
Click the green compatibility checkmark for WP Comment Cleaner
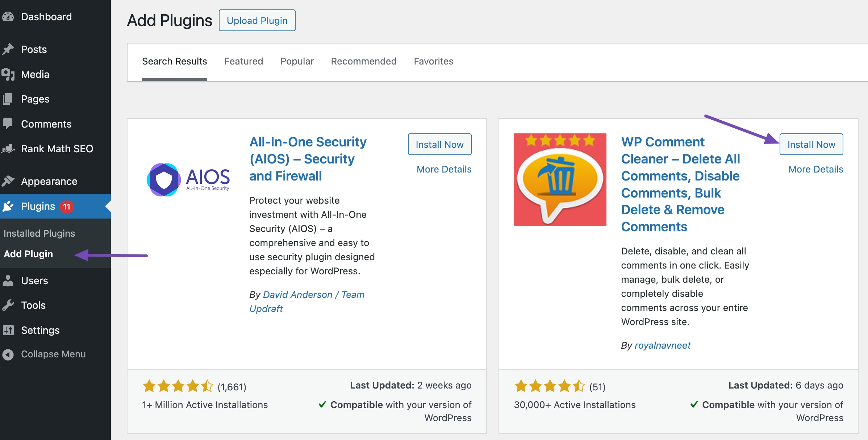tap(694, 404)
